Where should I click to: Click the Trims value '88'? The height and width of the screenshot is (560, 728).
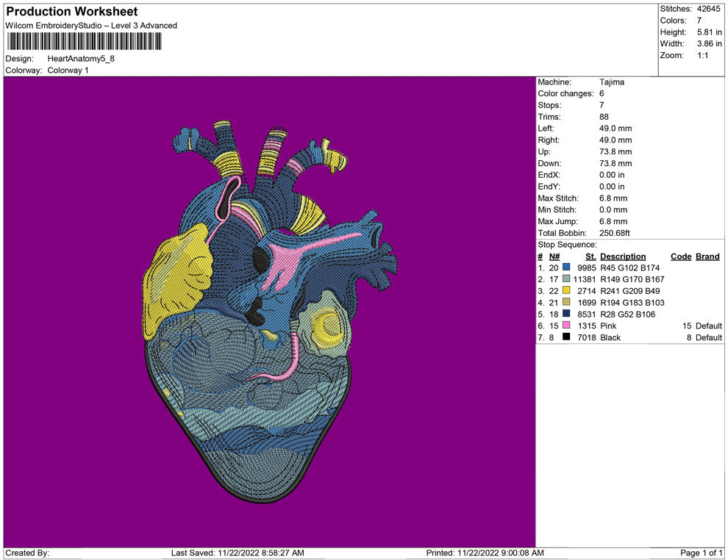[604, 117]
